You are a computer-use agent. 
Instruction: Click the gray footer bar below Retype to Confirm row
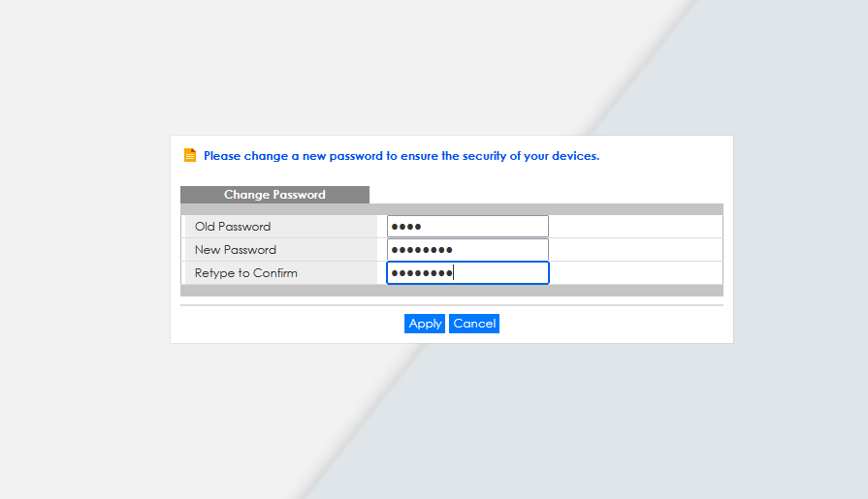pyautogui.click(x=452, y=291)
